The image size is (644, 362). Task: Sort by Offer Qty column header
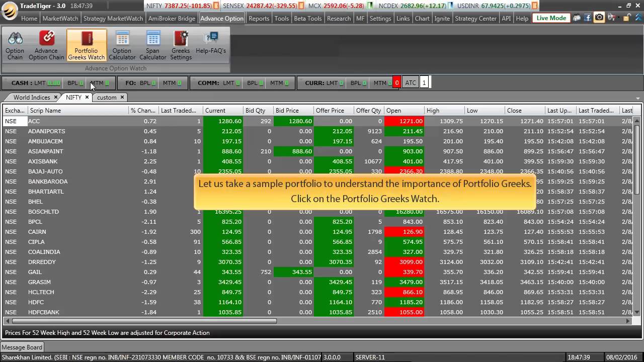point(369,111)
